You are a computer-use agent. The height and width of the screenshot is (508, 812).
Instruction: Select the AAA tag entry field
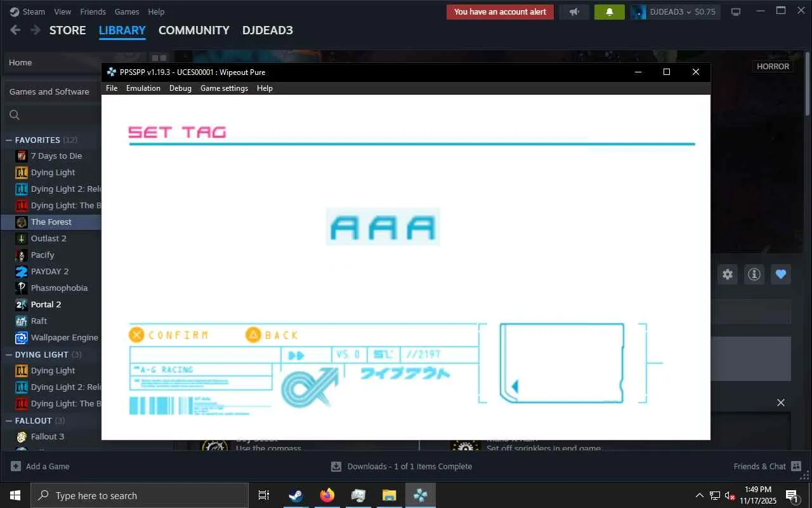pyautogui.click(x=383, y=226)
